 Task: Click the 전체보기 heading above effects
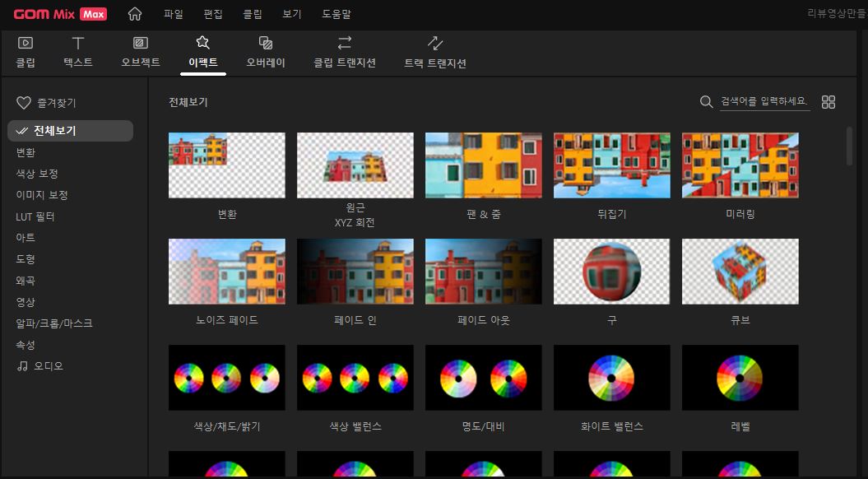pyautogui.click(x=188, y=102)
